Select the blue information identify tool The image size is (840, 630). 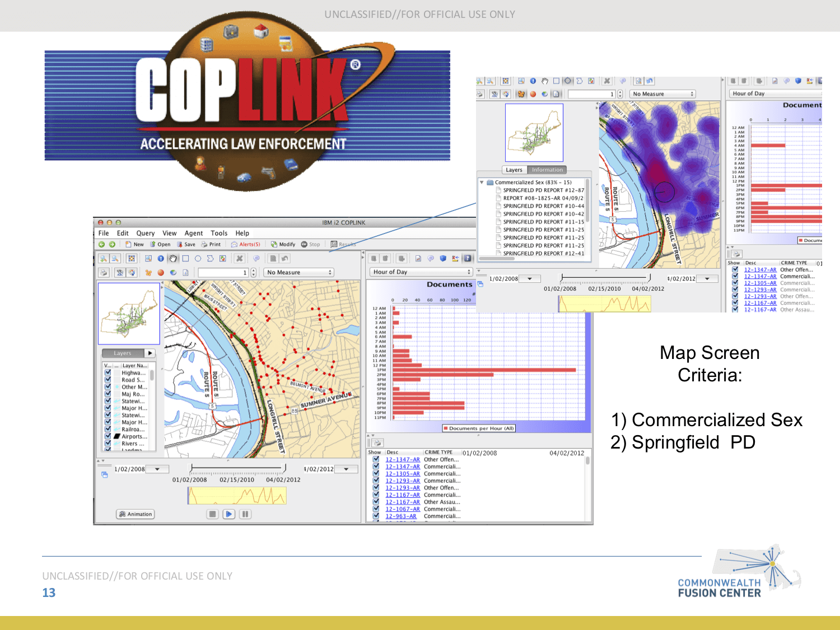tap(161, 258)
